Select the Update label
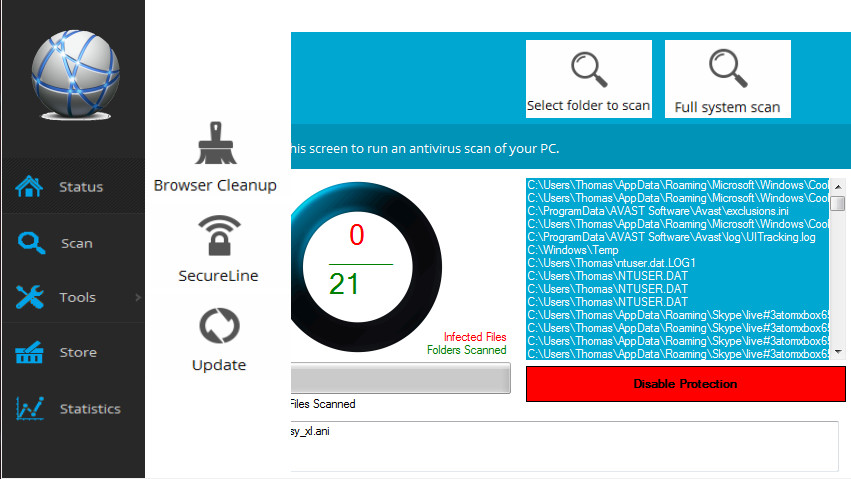The image size is (851, 479). click(x=219, y=365)
